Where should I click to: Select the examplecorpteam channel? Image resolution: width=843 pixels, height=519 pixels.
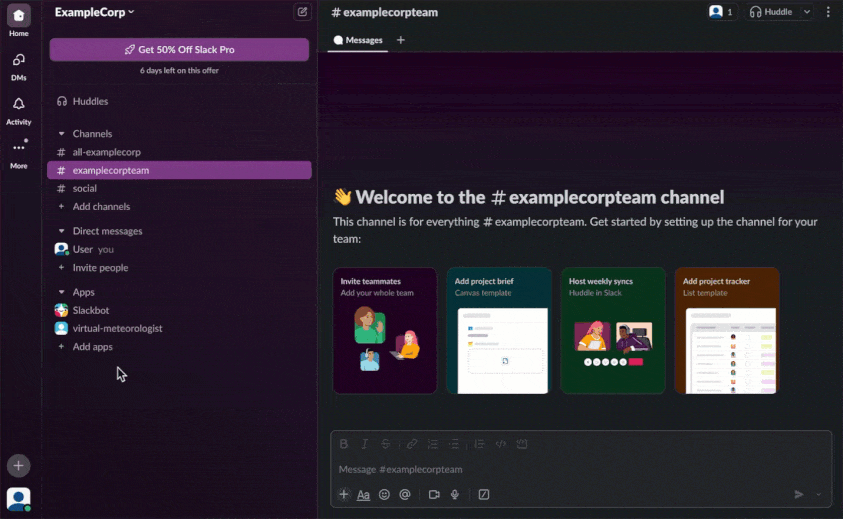point(178,170)
